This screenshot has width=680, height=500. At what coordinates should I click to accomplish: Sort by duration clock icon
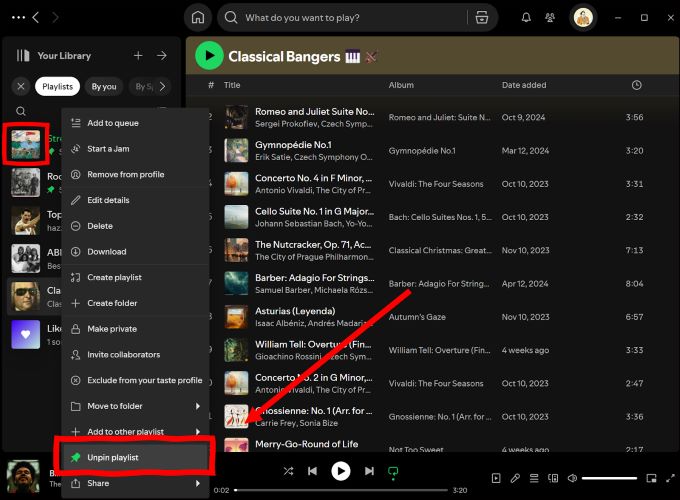click(x=636, y=85)
